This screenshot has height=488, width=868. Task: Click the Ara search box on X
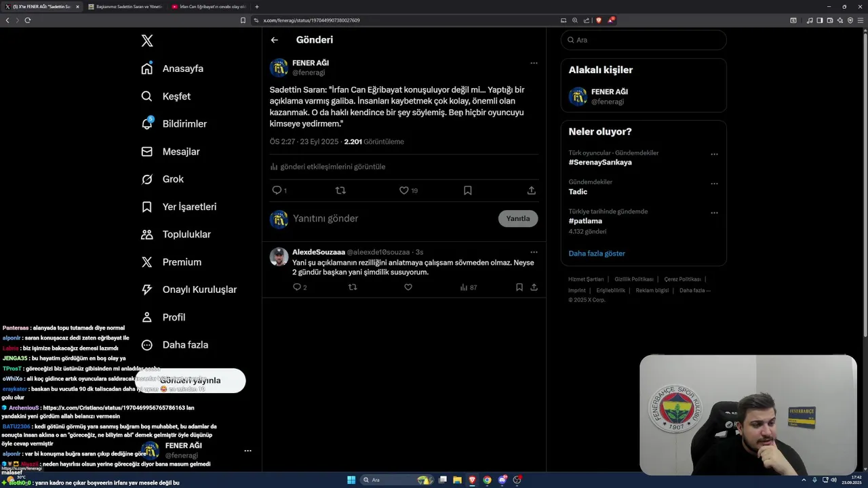[644, 40]
